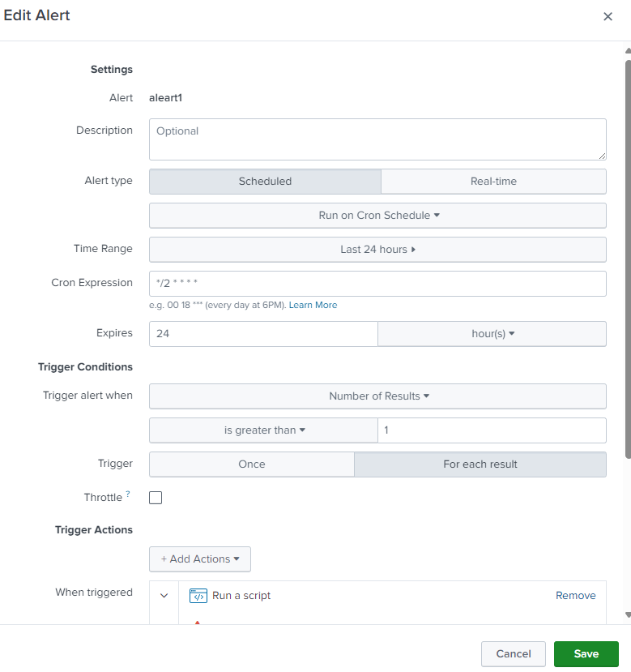Click the Learn More link
Screen dimensions: 631x672
pos(313,306)
